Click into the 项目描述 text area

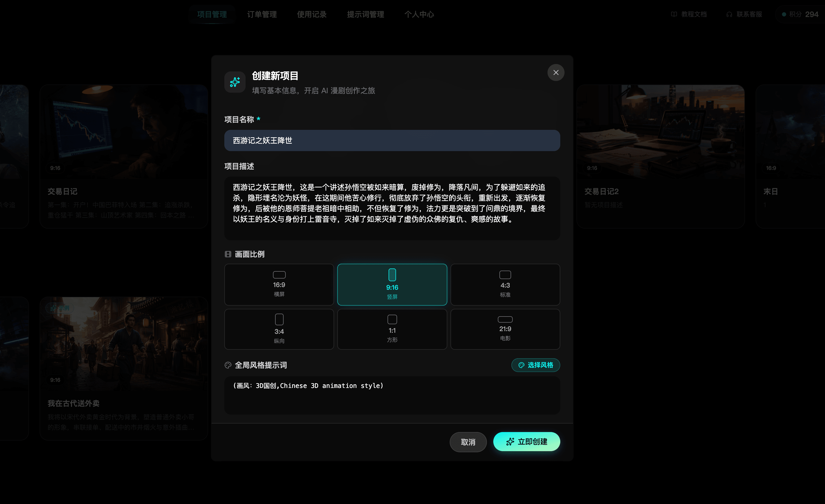[x=392, y=208]
